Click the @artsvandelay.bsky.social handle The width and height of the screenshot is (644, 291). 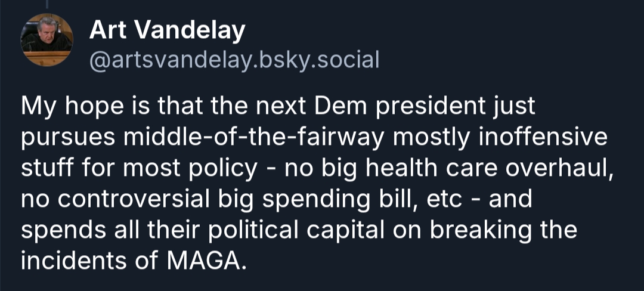pyautogui.click(x=234, y=60)
